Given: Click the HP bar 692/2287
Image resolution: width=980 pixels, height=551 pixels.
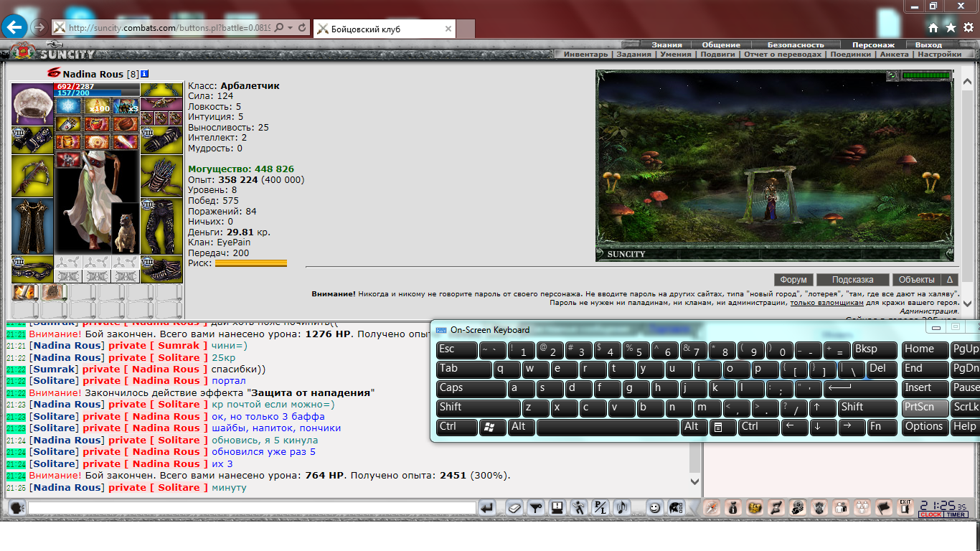Looking at the screenshot, I should click(97, 87).
